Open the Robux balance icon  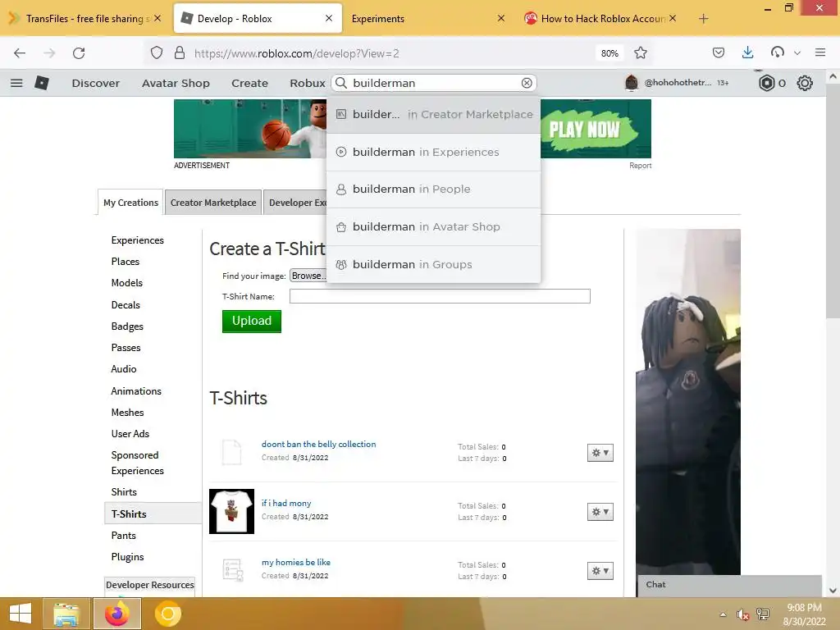tap(767, 83)
